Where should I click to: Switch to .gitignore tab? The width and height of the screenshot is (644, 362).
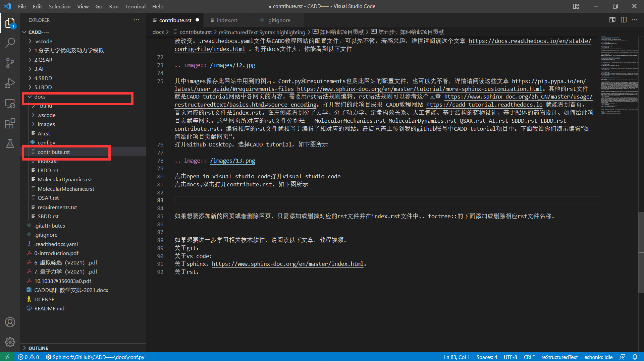tap(279, 20)
